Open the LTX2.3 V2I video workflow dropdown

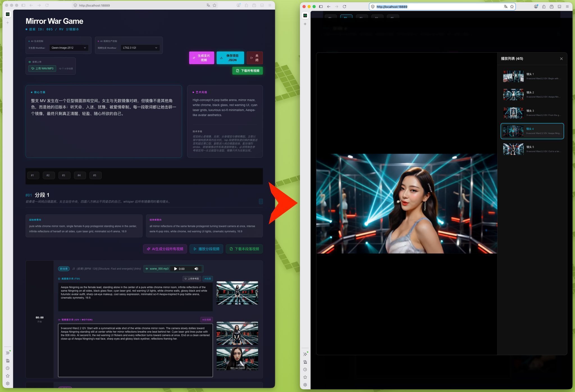coord(140,48)
